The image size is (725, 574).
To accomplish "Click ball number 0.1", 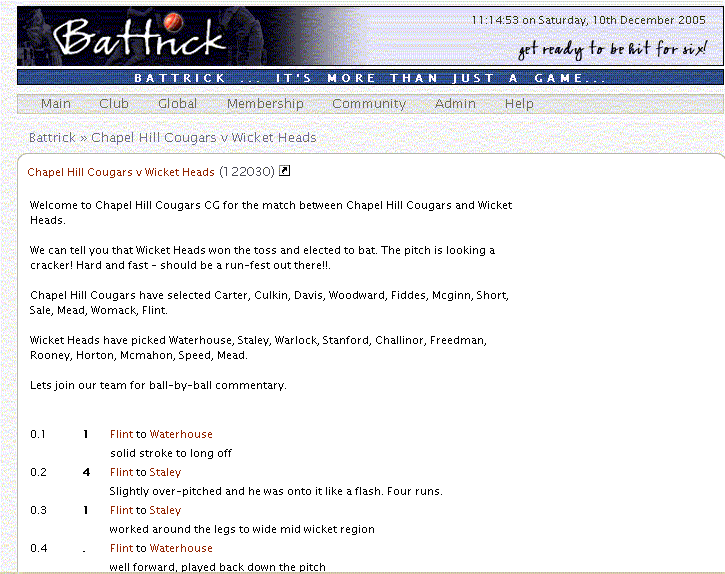I will (38, 434).
